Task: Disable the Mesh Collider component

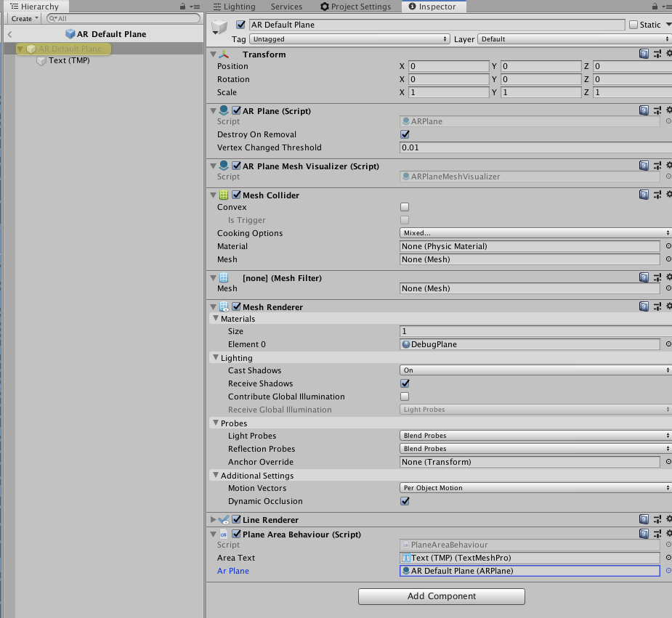Action: (x=236, y=195)
